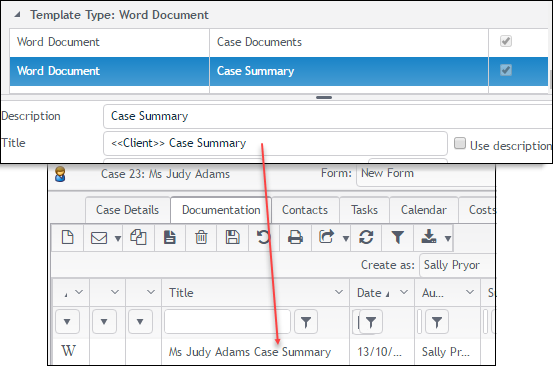Open the Date column header menu chevron
The width and height of the screenshot is (553, 366).
(x=404, y=292)
